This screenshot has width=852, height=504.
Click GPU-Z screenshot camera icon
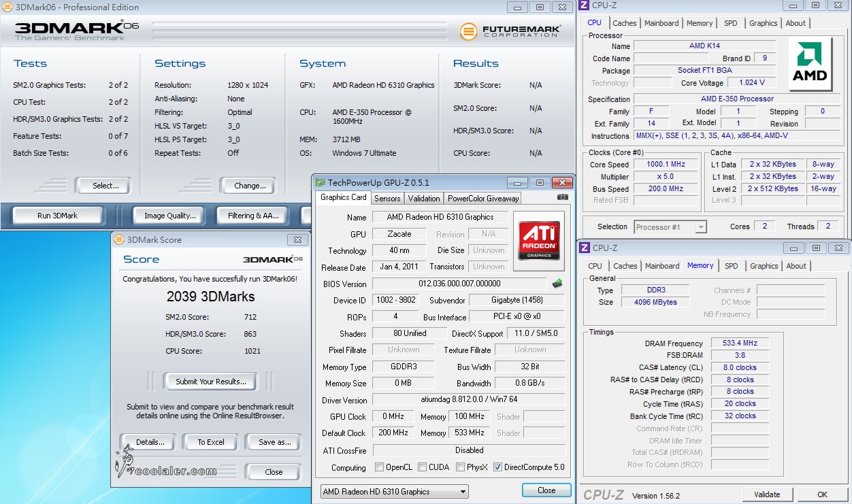(x=563, y=197)
